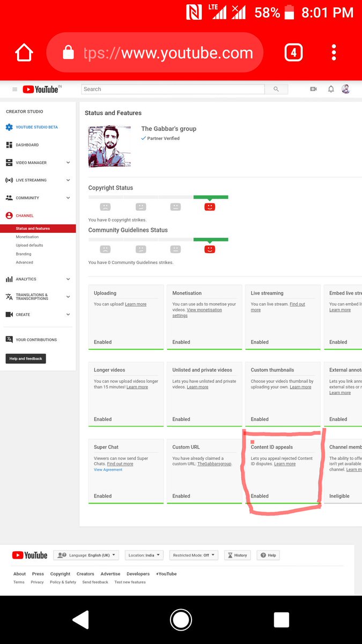Click the red smiley under Community Guidelines Status
Screen dimensions: 362x644
point(210,249)
